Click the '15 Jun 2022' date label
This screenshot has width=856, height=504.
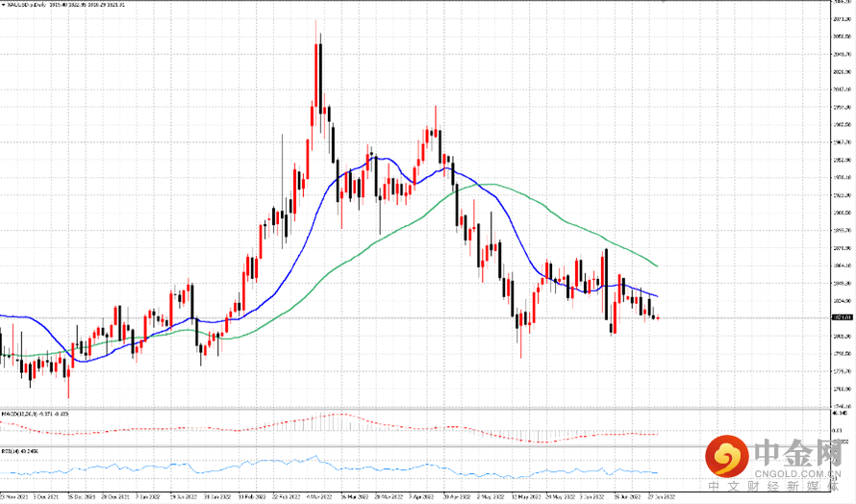point(627,497)
